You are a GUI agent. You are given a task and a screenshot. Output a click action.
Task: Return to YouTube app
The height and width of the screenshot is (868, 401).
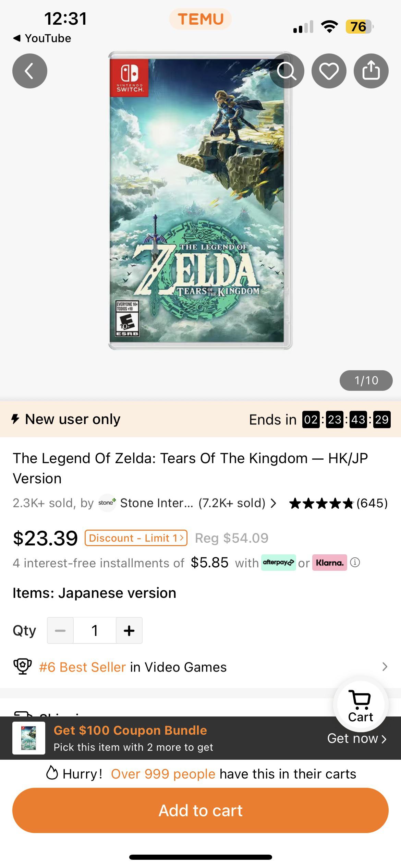click(x=42, y=38)
